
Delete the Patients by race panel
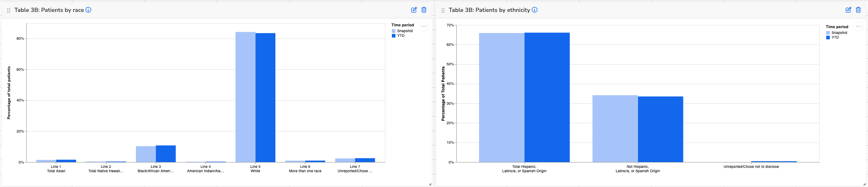[424, 10]
